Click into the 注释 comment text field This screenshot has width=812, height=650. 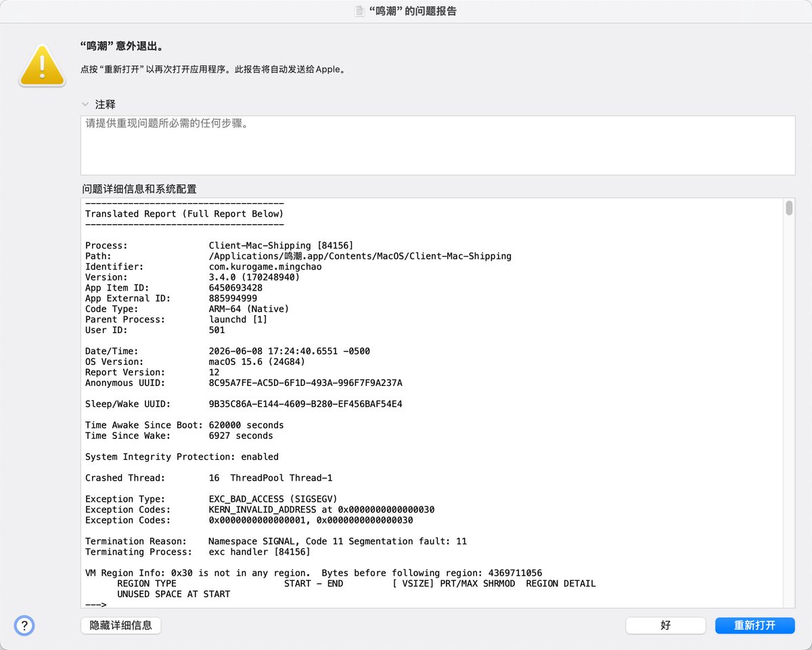pyautogui.click(x=438, y=146)
